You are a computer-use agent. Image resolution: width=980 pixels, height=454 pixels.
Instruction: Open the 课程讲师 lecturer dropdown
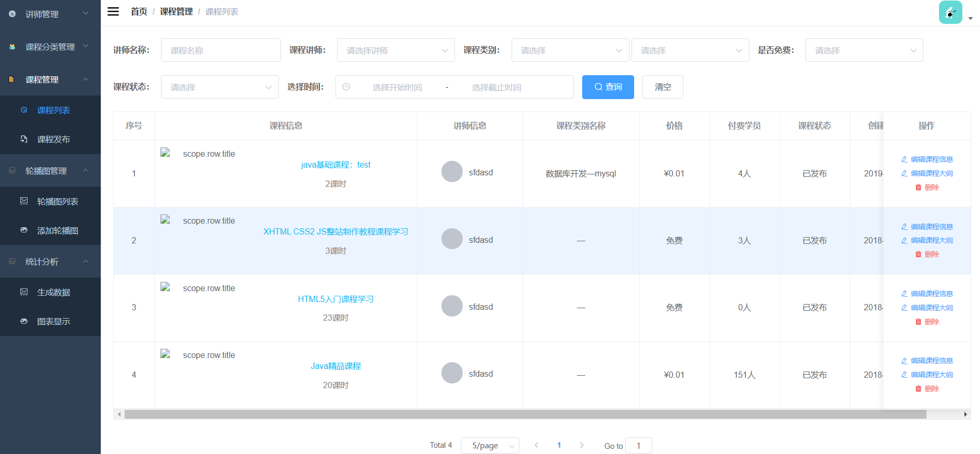click(x=396, y=50)
